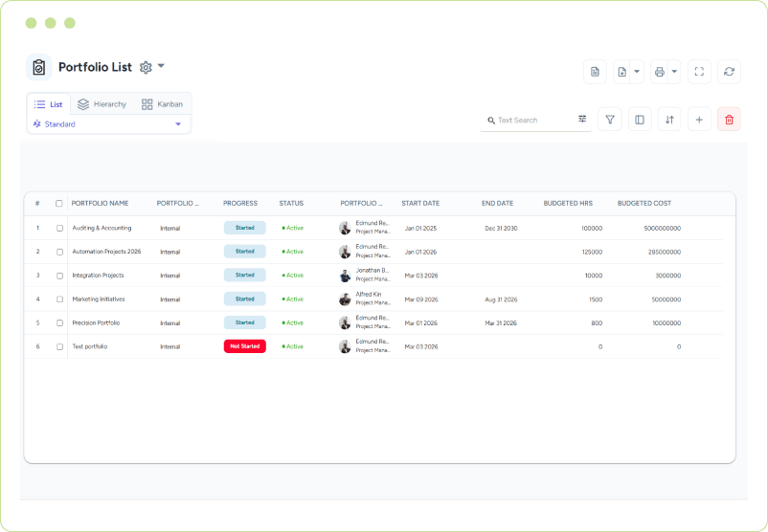768x532 pixels.
Task: Open the column layout chooser icon
Action: (x=640, y=120)
